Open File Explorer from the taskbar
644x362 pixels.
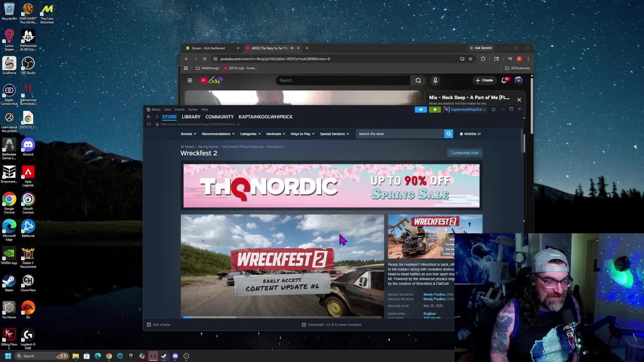click(75, 356)
